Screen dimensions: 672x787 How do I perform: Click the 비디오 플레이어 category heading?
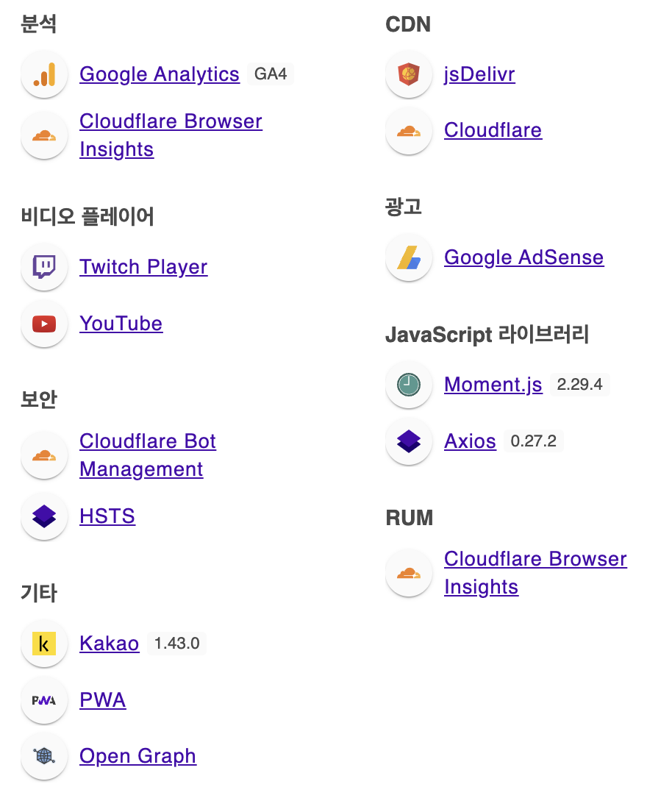[87, 216]
